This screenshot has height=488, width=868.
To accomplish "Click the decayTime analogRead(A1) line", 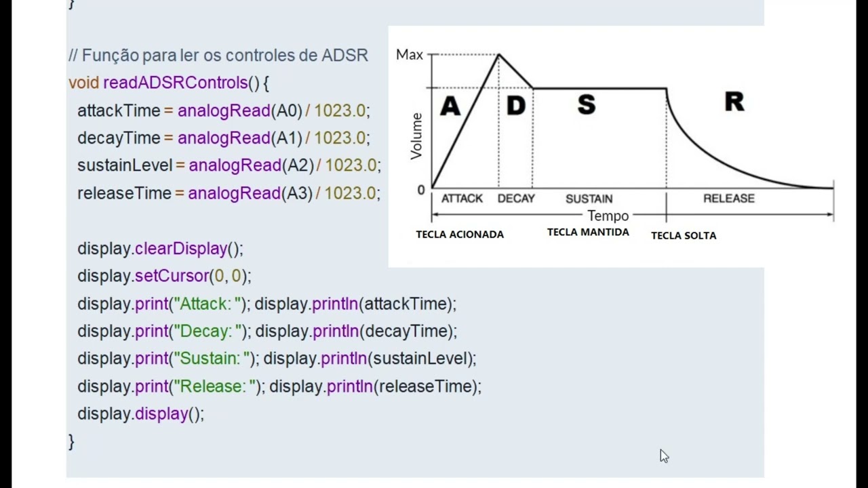I will (224, 138).
